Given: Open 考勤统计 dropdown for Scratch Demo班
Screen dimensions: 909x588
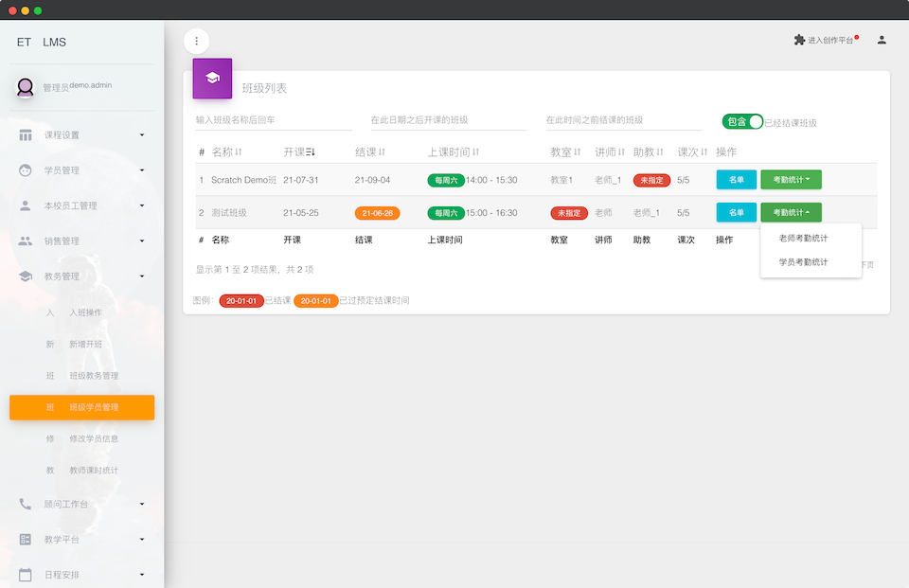Looking at the screenshot, I should click(791, 180).
